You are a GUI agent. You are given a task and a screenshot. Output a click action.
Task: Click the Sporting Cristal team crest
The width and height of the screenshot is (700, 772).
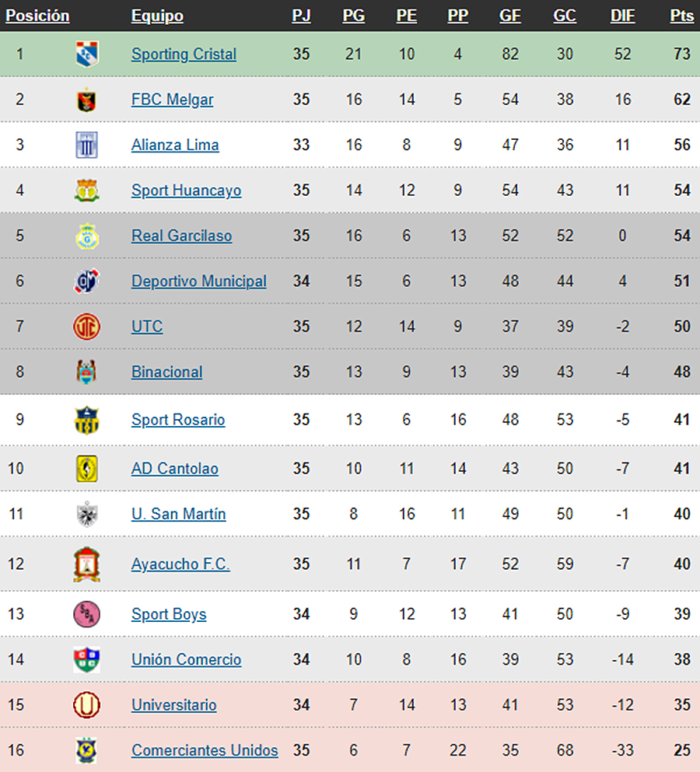point(87,54)
